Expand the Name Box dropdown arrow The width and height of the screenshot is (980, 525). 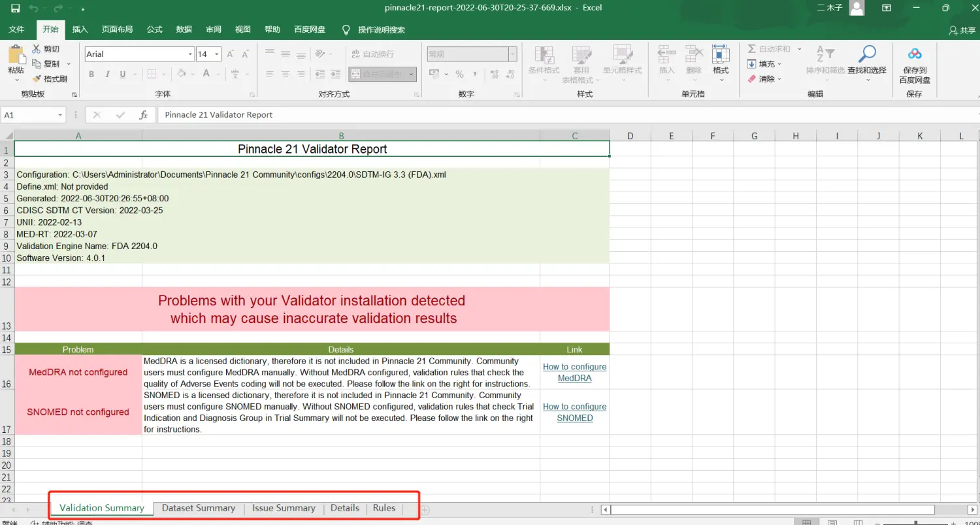(x=60, y=115)
